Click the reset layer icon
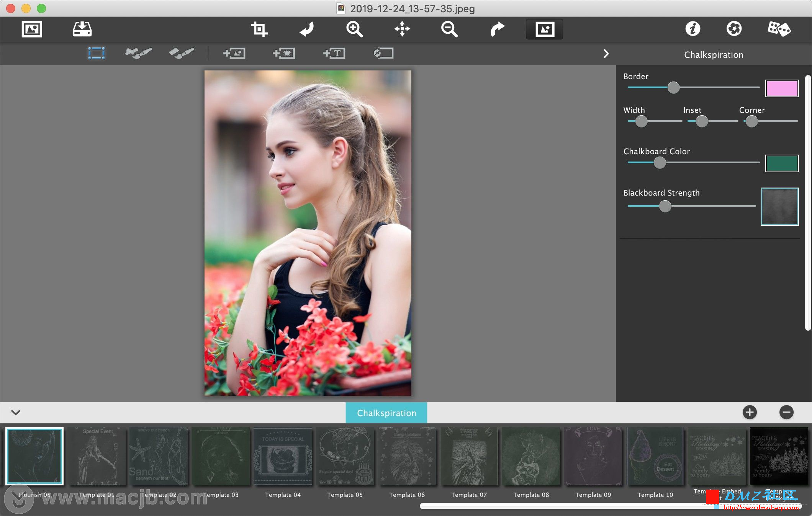812x516 pixels. [x=383, y=53]
